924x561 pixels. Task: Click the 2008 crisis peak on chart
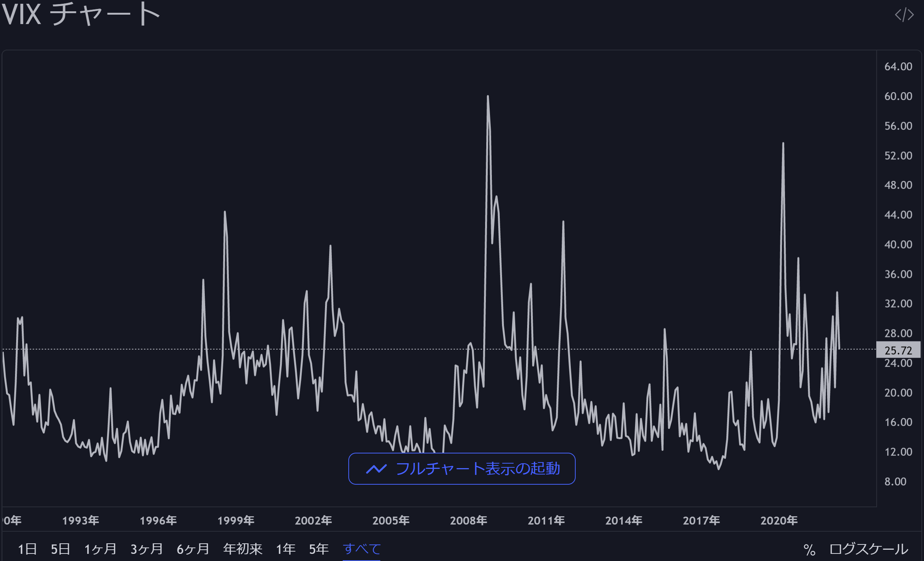tap(488, 96)
